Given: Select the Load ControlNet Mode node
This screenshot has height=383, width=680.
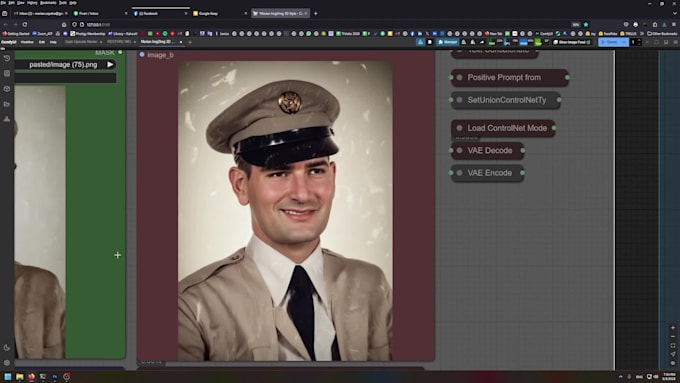Looking at the screenshot, I should point(503,128).
